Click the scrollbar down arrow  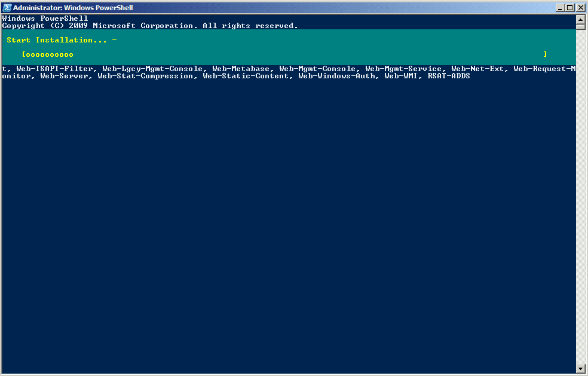(x=580, y=369)
